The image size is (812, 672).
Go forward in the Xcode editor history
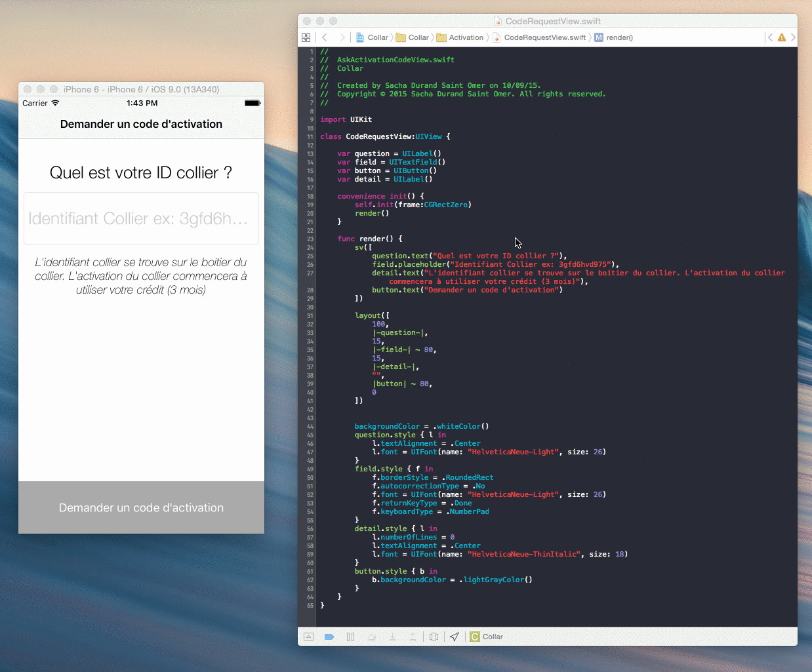coord(342,37)
